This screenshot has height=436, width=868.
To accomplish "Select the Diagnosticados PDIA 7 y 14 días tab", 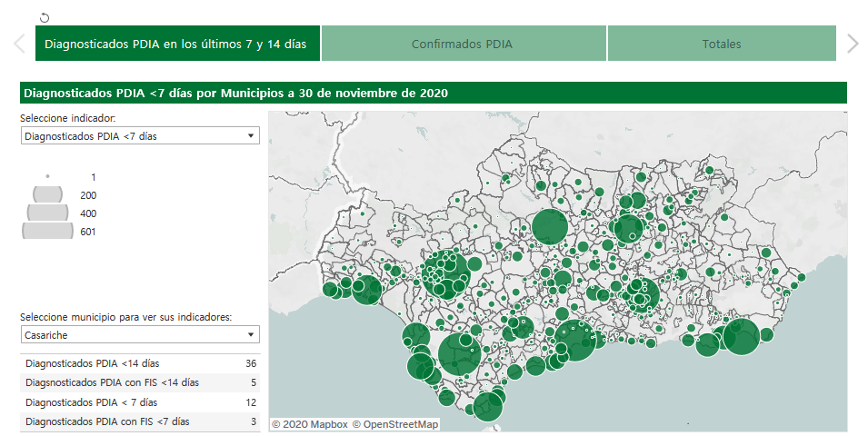I will click(176, 44).
